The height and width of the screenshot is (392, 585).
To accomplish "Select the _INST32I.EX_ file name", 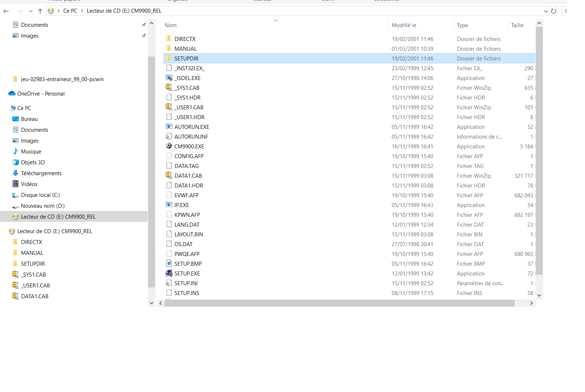I will pyautogui.click(x=189, y=68).
